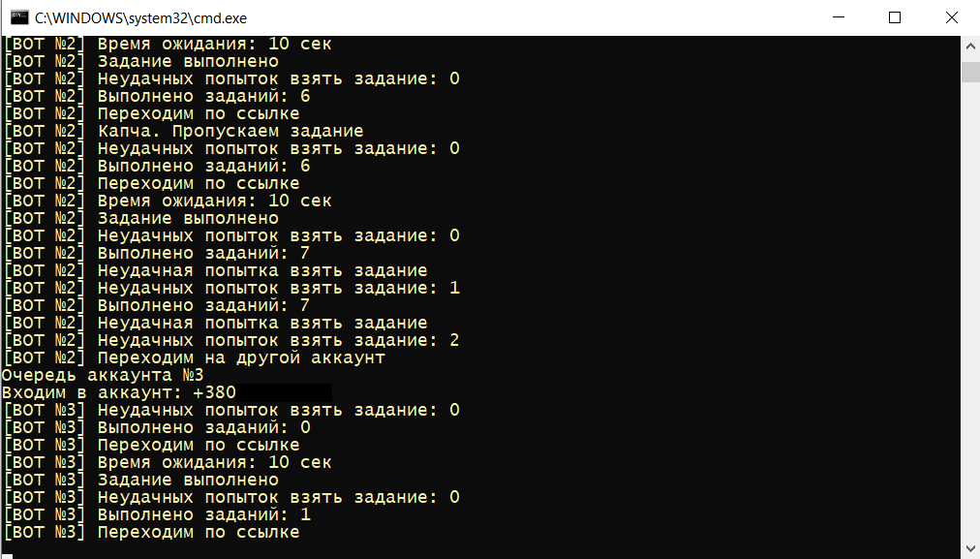Click the vertical scrollbar thumb
Viewport: 980px width, 559px height.
click(970, 72)
